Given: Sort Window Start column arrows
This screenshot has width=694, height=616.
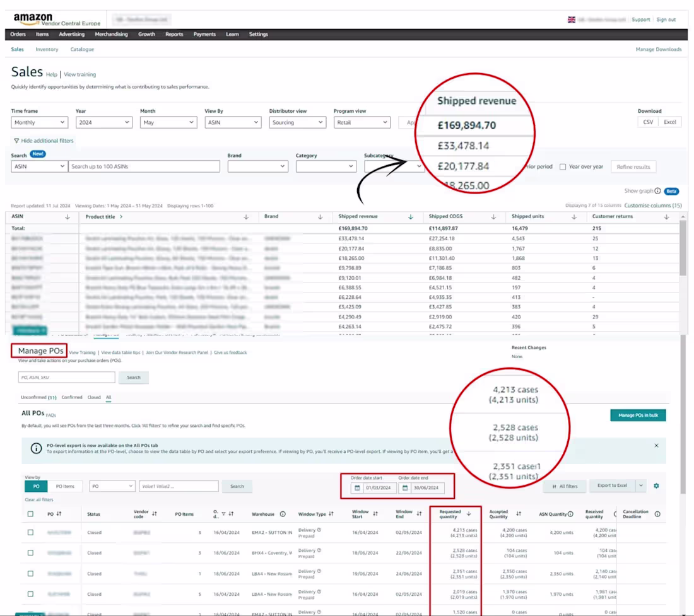Looking at the screenshot, I should (375, 514).
